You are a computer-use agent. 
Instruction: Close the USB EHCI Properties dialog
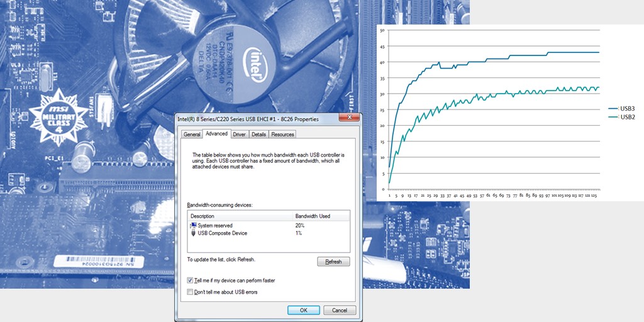click(350, 118)
